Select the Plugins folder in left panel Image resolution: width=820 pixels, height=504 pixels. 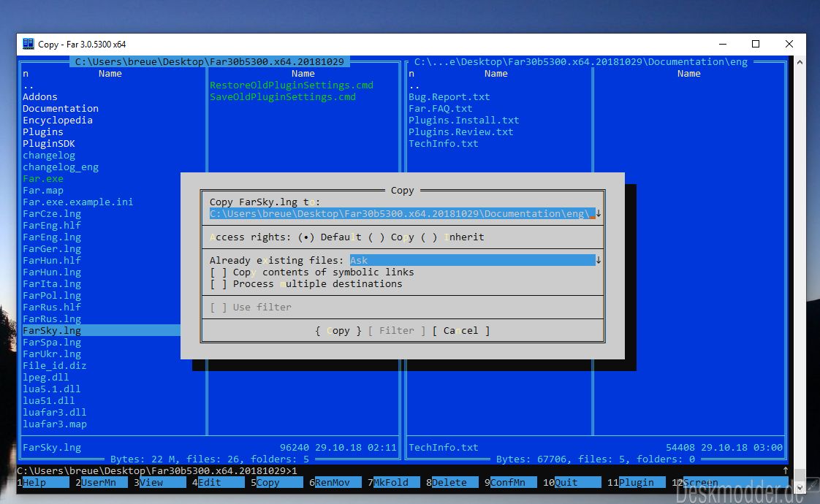point(43,131)
